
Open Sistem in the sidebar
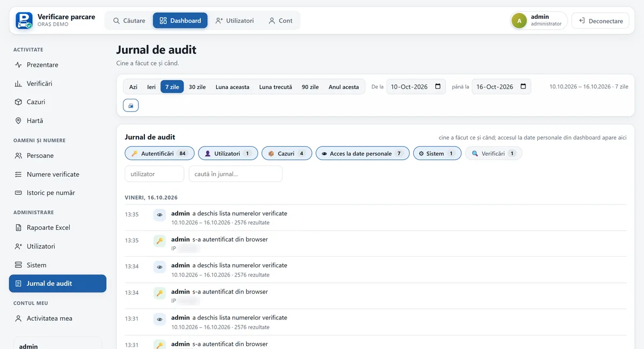(x=57, y=265)
